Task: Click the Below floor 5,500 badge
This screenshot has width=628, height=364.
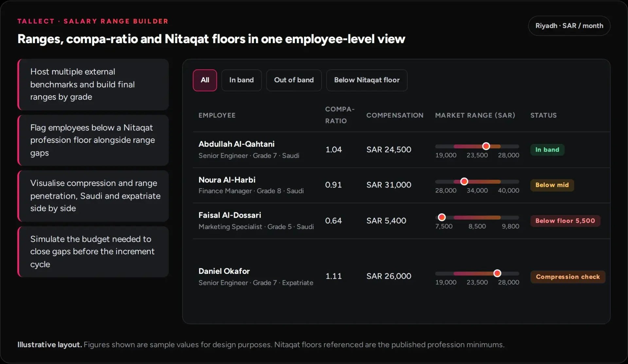Action: [565, 221]
